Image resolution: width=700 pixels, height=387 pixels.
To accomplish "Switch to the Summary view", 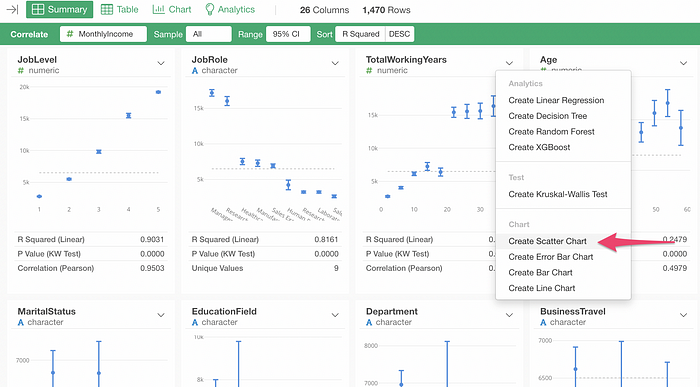I will [59, 9].
